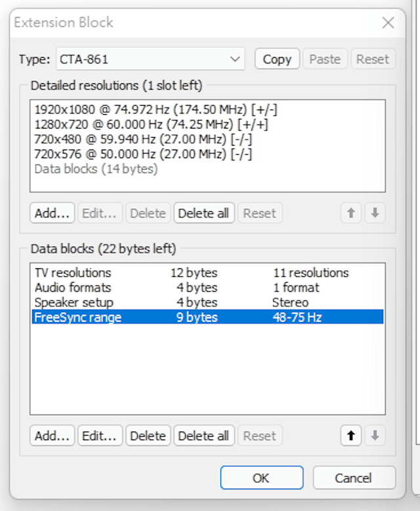Viewport: 420px width, 511px height.
Task: Delete the selected data block
Action: 148,436
